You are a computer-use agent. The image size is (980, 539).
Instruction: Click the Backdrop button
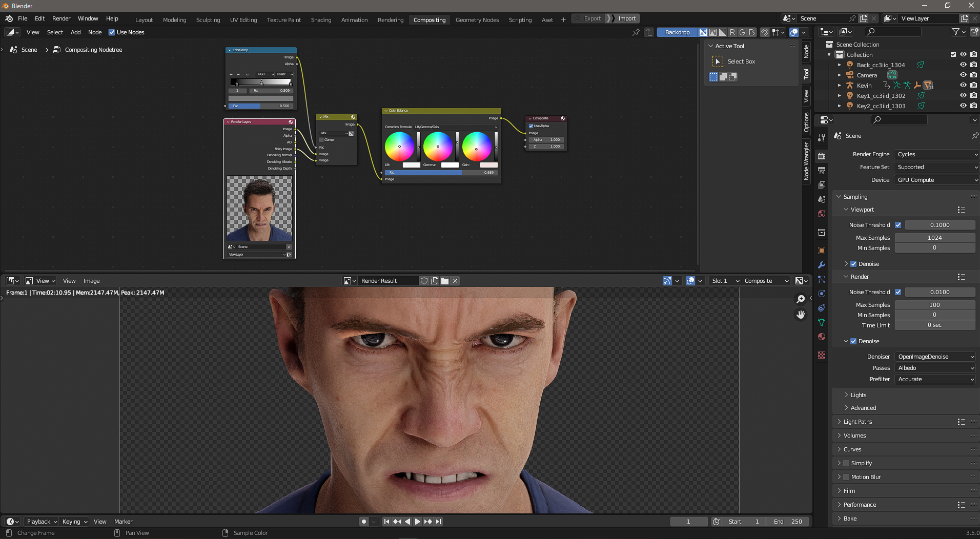coord(677,32)
